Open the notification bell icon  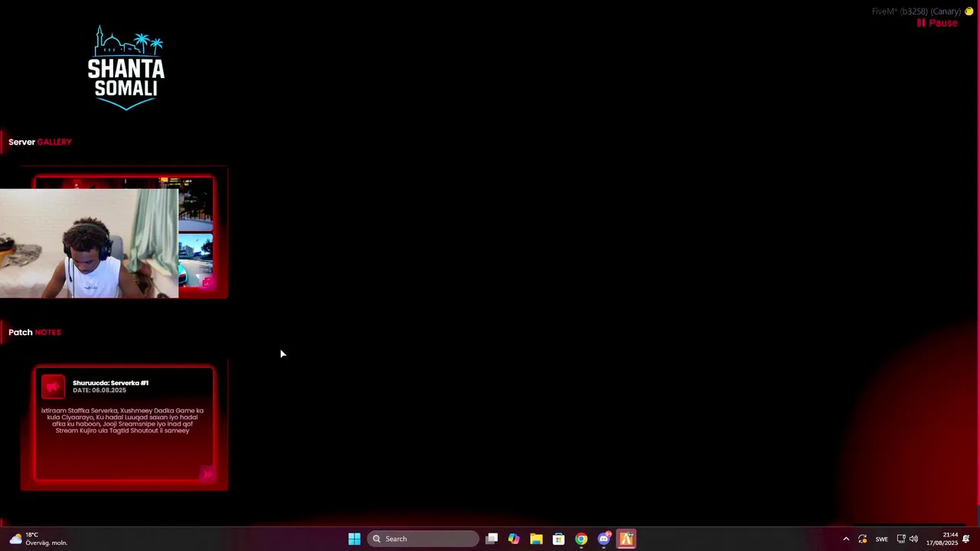pyautogui.click(x=966, y=539)
